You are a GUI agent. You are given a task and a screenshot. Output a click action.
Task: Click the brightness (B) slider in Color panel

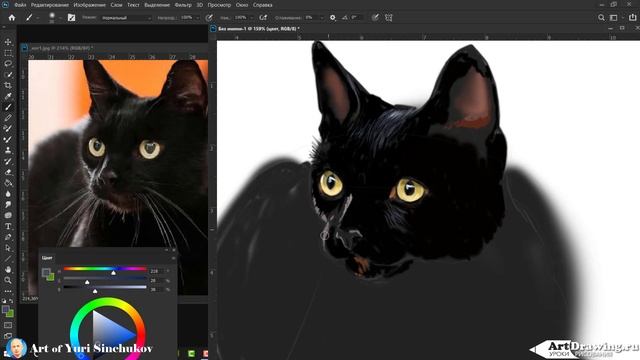point(105,287)
